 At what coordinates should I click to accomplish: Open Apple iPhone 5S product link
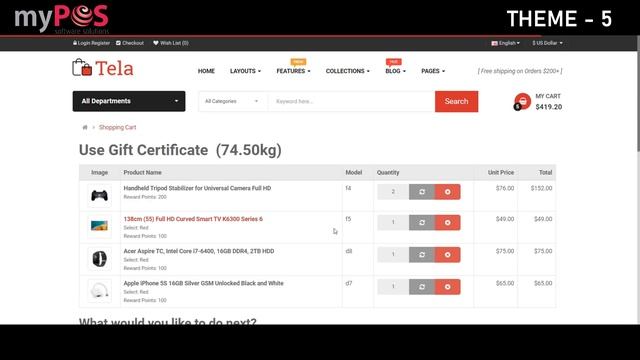203,283
